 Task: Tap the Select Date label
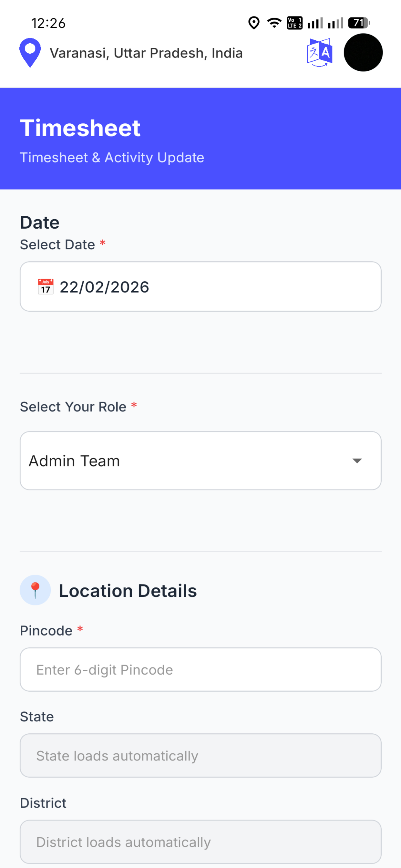pyautogui.click(x=57, y=244)
